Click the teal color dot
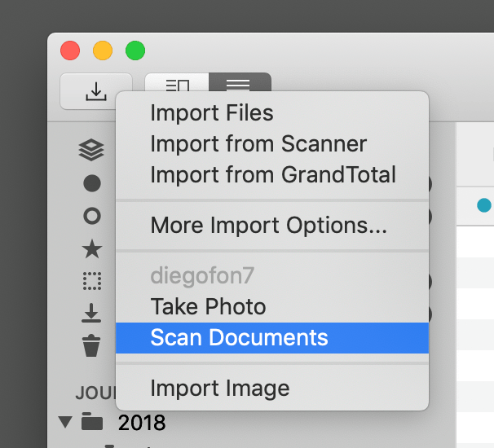This screenshot has height=448, width=494. pyautogui.click(x=484, y=205)
